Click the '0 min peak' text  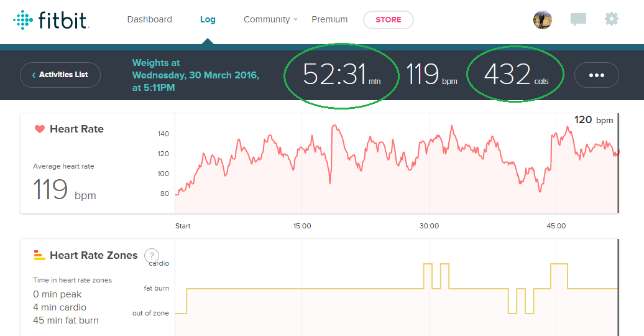point(57,294)
